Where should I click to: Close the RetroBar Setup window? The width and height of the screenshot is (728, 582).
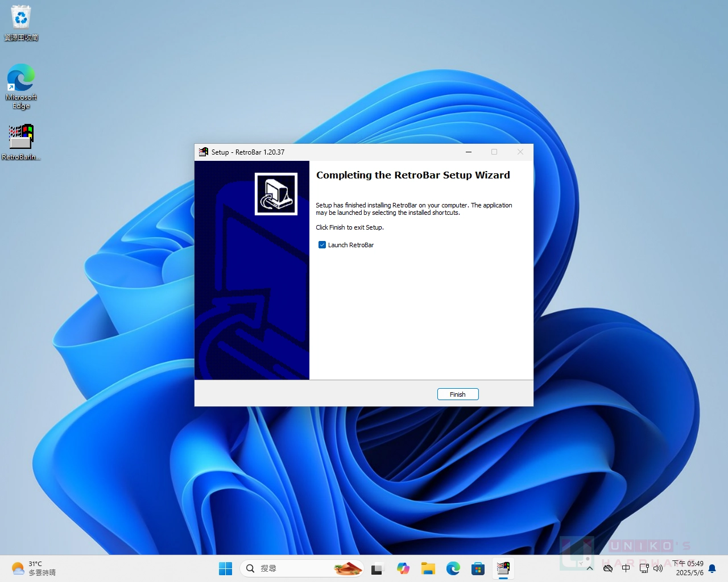click(520, 152)
